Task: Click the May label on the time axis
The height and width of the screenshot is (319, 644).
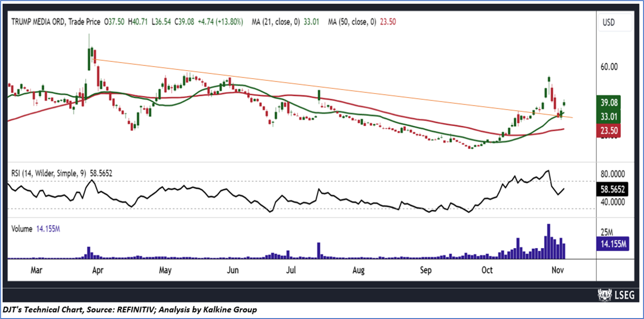Action: click(x=165, y=270)
